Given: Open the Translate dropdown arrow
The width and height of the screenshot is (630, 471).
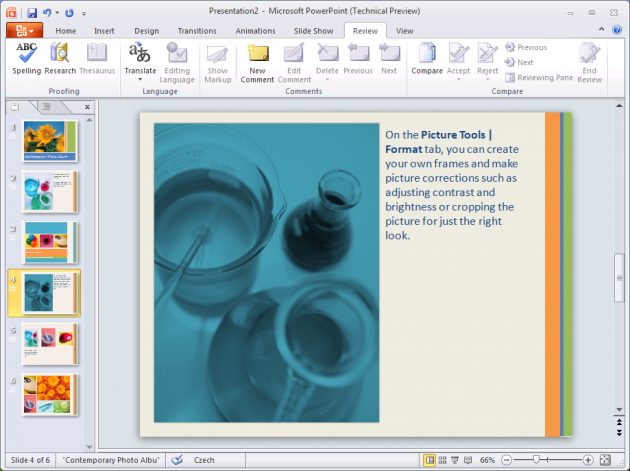Looking at the screenshot, I should [x=140, y=80].
